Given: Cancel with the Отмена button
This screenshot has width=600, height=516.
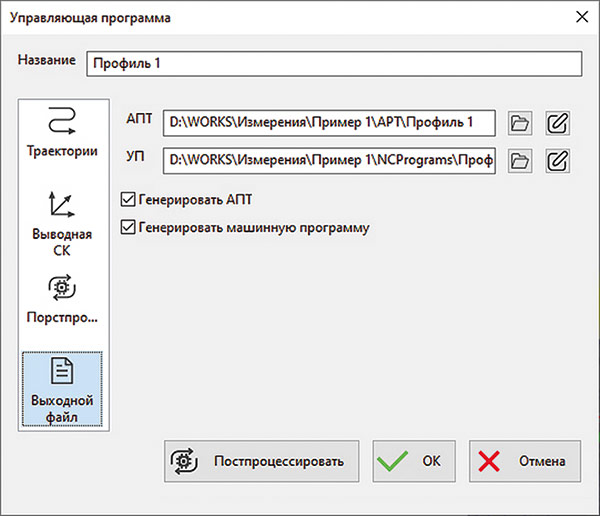Looking at the screenshot, I should pyautogui.click(x=525, y=461).
